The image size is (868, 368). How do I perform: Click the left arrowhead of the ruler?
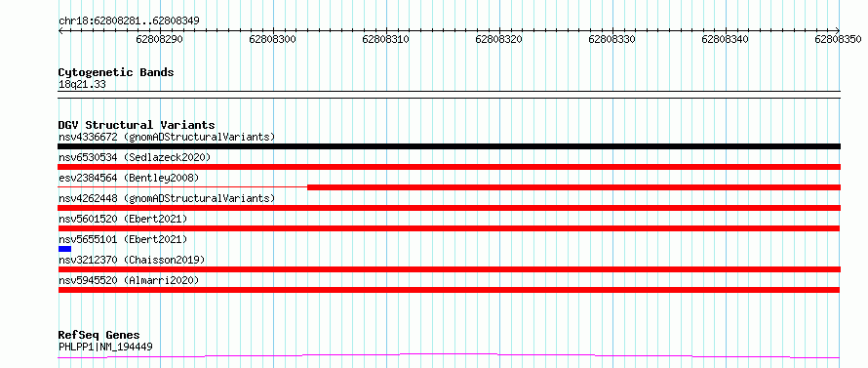60,31
